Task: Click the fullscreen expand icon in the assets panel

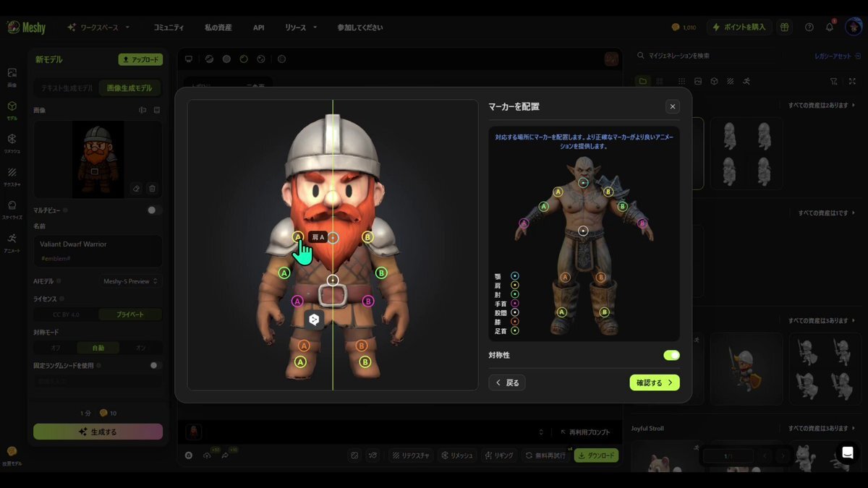Action: 852,81
